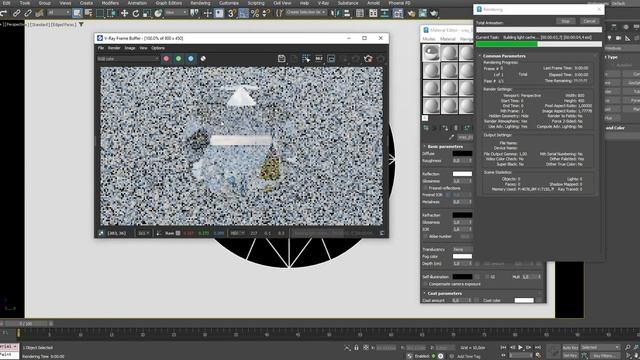Viewport: 640px width, 360px height.
Task: Toggle blue channel in V-Ray Frame Buffer
Action: [x=191, y=59]
